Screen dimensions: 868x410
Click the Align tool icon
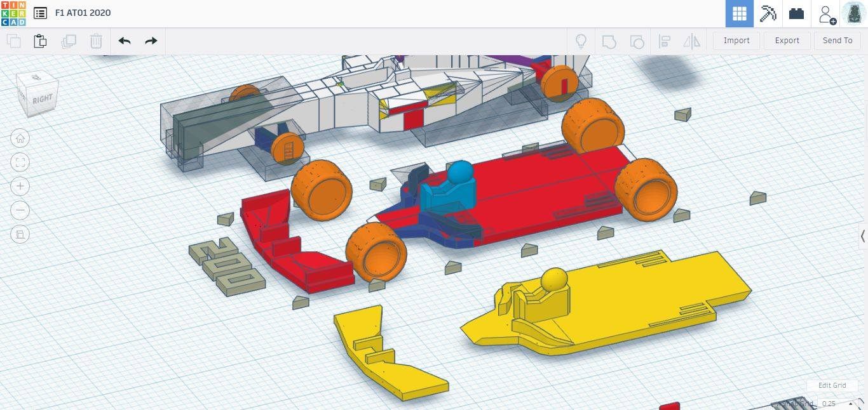(x=665, y=41)
